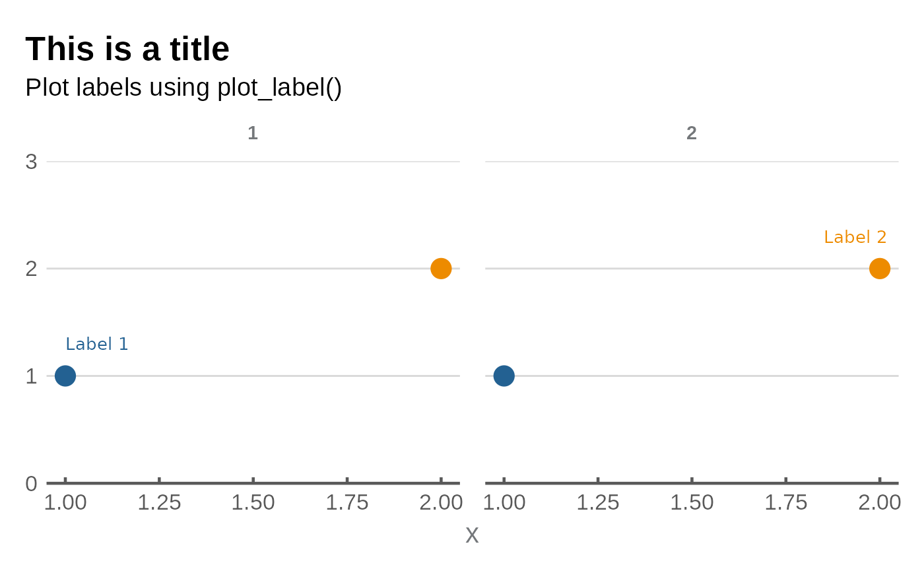Viewport: 924px width, 571px height.
Task: Click the blue point in facet 1
Action: click(x=65, y=376)
